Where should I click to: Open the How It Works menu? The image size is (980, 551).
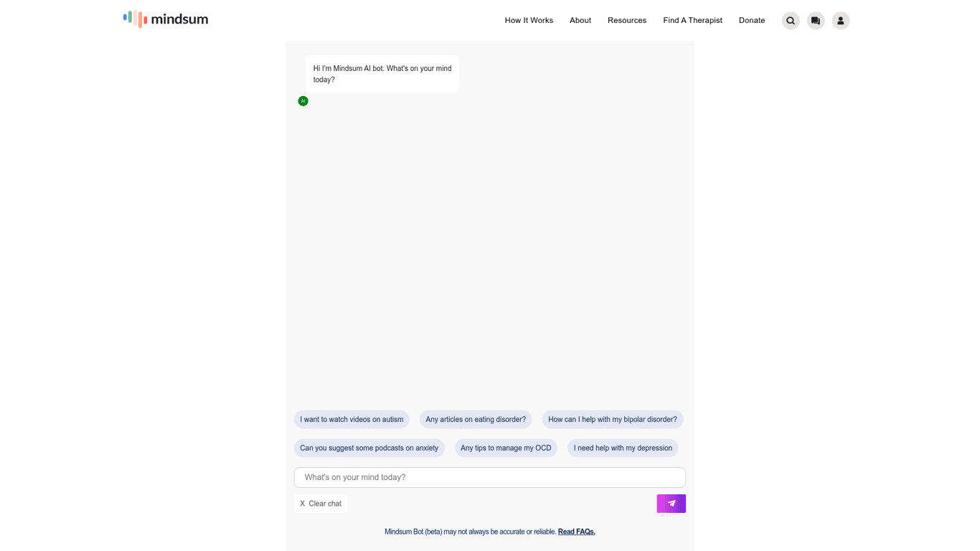[529, 21]
